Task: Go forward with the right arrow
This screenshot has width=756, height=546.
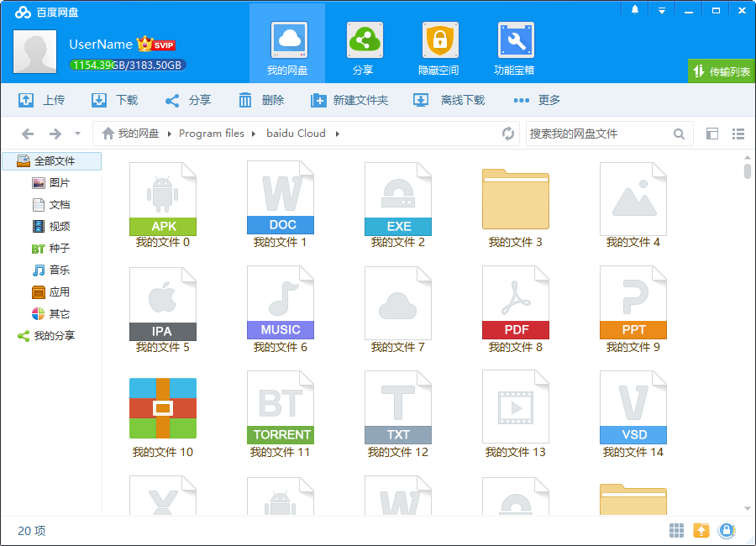Action: [55, 134]
